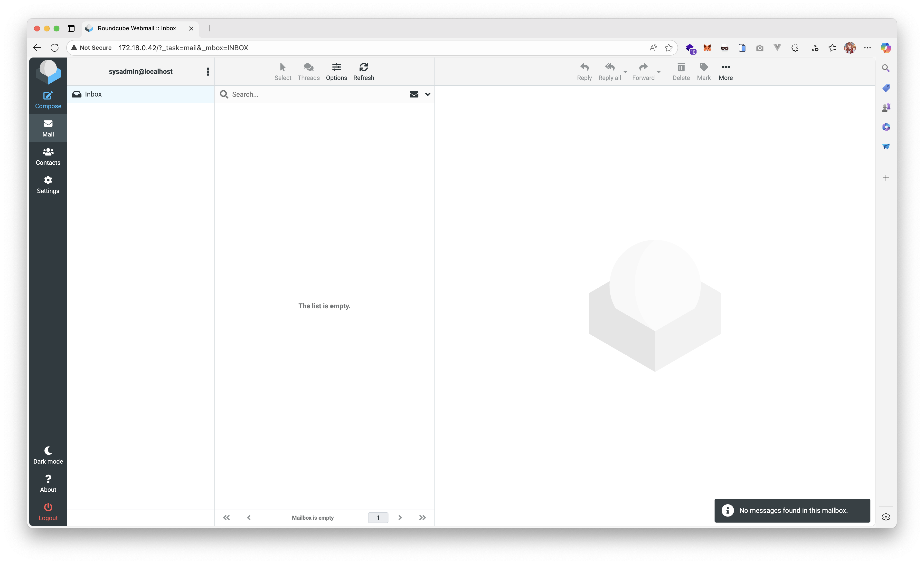Open the folder actions three-dot menu

pos(208,72)
